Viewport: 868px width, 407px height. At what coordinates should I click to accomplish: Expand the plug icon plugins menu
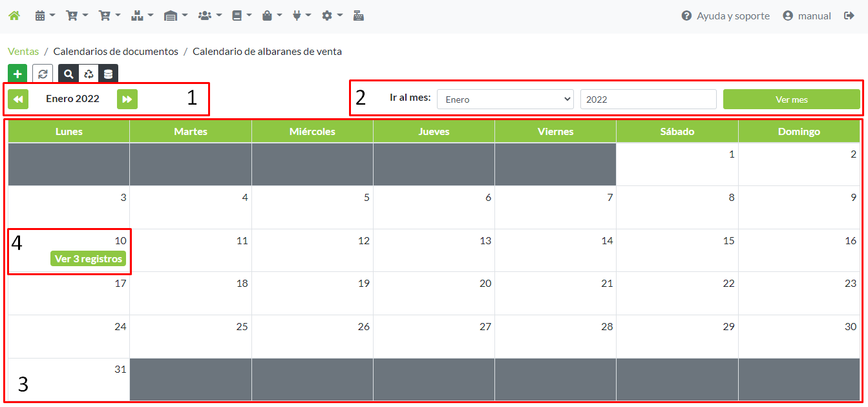pyautogui.click(x=301, y=16)
